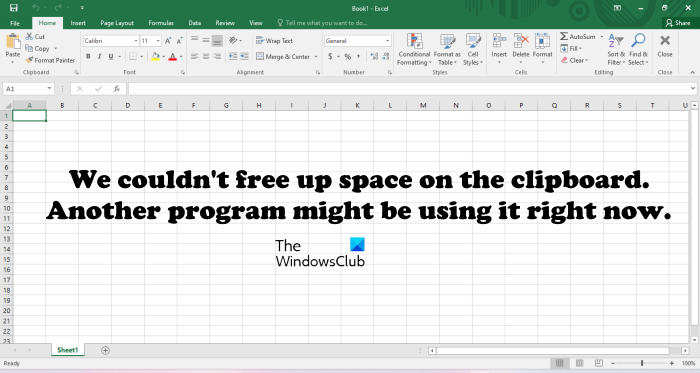Click the Format Painter brush icon
The width and height of the screenshot is (700, 373).
tap(29, 60)
